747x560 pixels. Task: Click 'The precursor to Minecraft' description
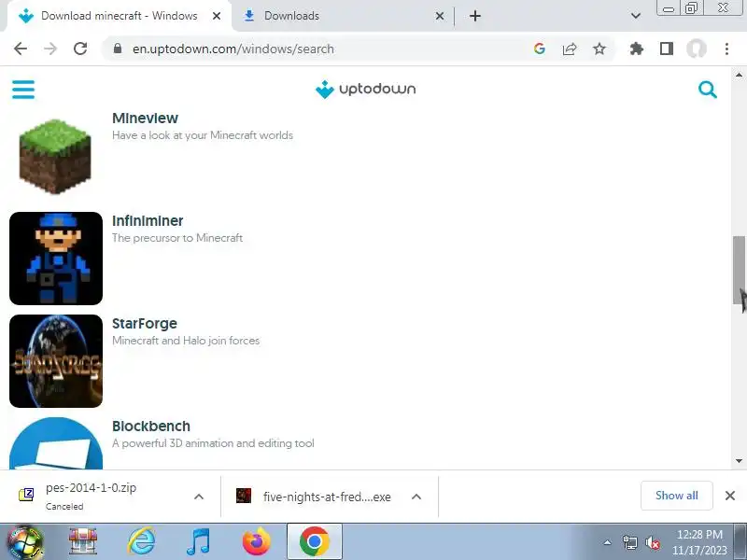pos(177,238)
